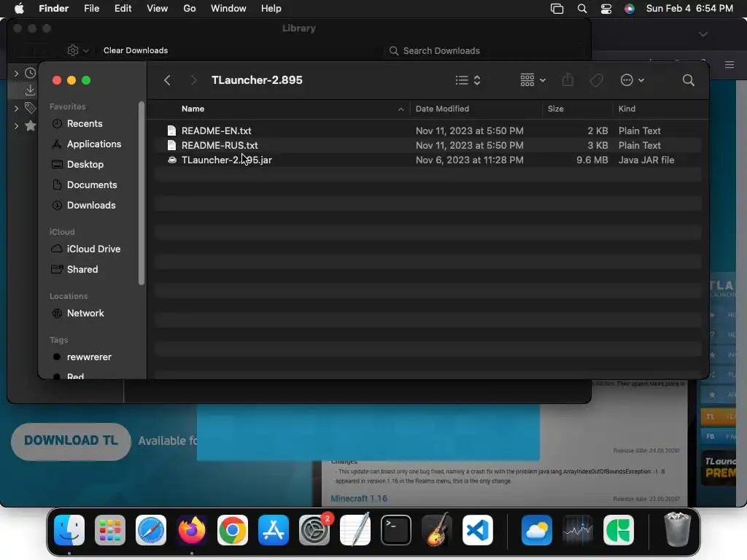Click Stage Manager menu bar icon
Viewport: 747px width, 560px height.
pyautogui.click(x=557, y=9)
